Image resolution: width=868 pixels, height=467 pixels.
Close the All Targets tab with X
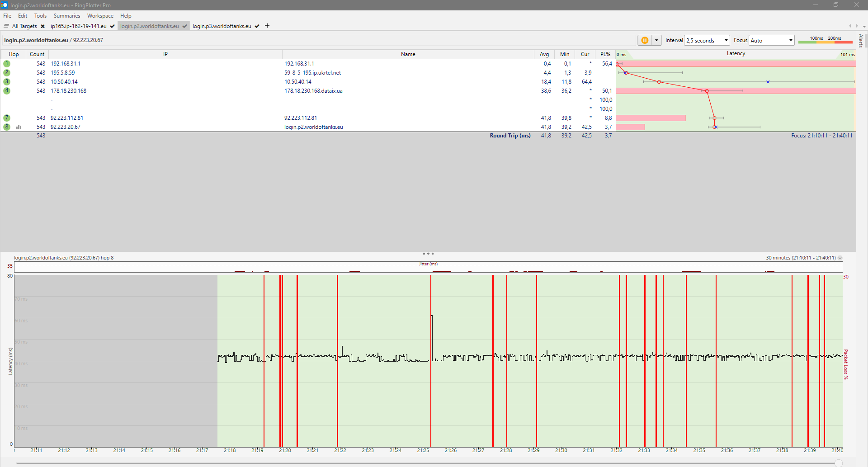point(42,26)
